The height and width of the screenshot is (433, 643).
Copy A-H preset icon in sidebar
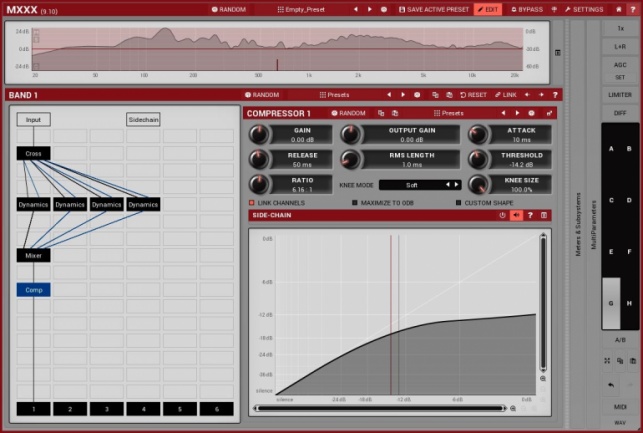tap(620, 360)
